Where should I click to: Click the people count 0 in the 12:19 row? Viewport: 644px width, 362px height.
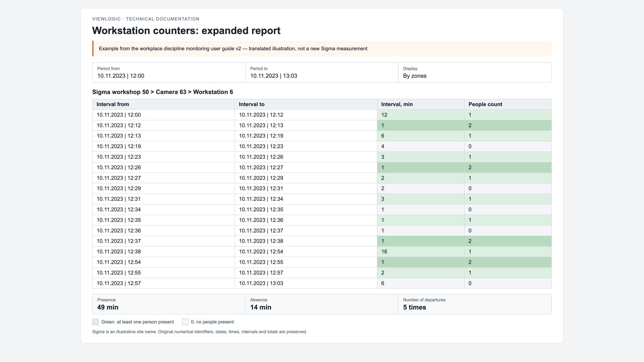pos(470,146)
